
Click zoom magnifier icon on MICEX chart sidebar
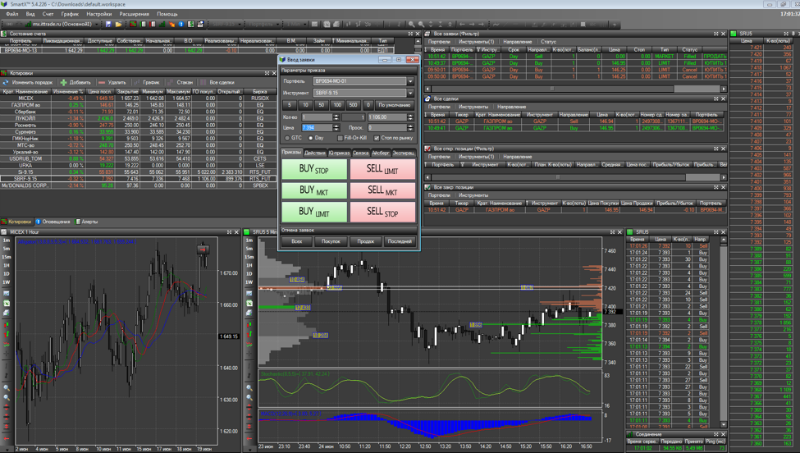coord(6,388)
